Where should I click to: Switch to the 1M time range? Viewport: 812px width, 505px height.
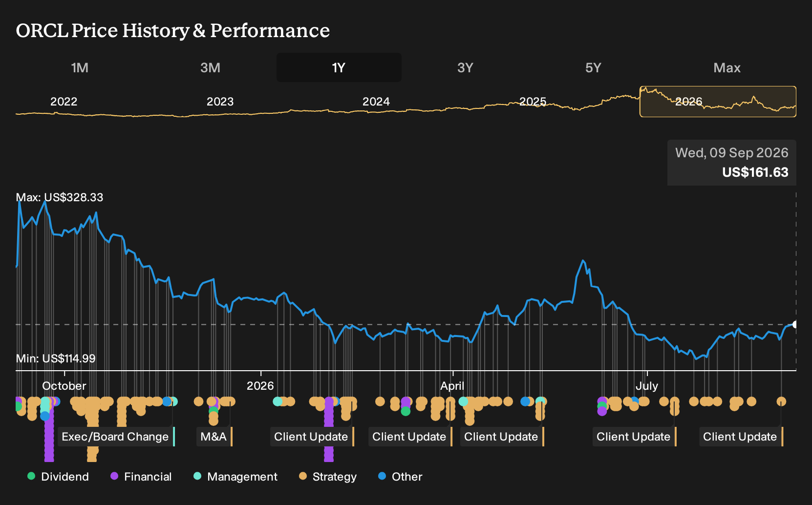click(80, 67)
